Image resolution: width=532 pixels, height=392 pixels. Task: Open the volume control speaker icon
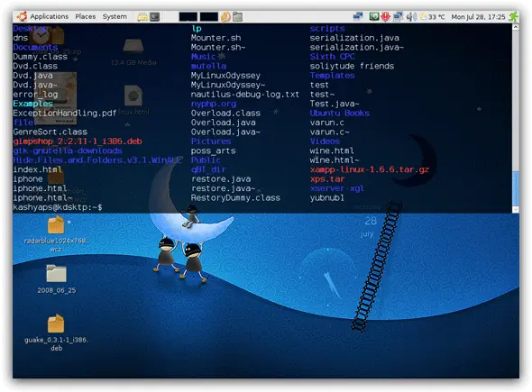(x=410, y=16)
